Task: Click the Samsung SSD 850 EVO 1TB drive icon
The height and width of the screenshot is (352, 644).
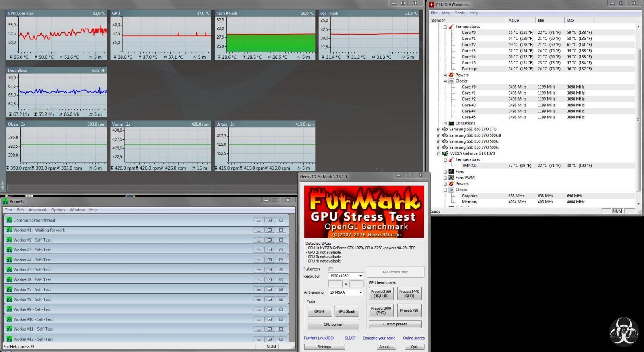Action: click(445, 129)
